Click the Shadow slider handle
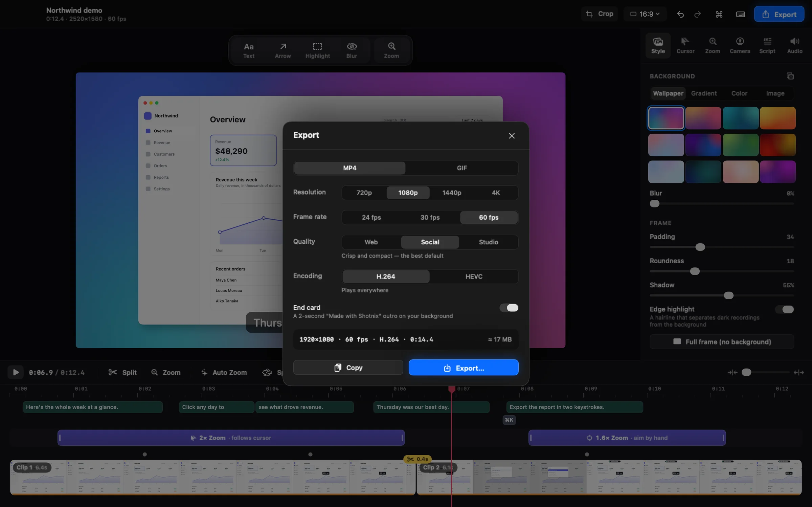The image size is (812, 507). [x=728, y=295]
